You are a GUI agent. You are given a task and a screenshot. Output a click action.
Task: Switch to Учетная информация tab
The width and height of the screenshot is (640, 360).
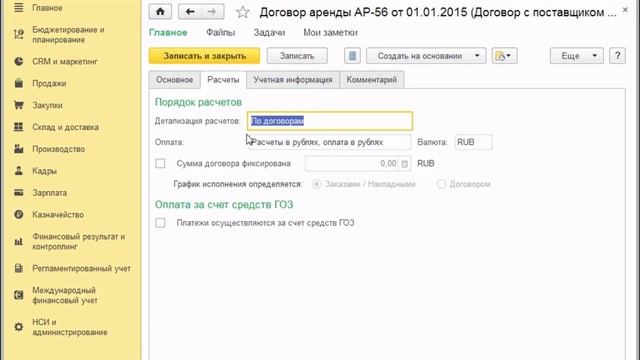click(293, 80)
